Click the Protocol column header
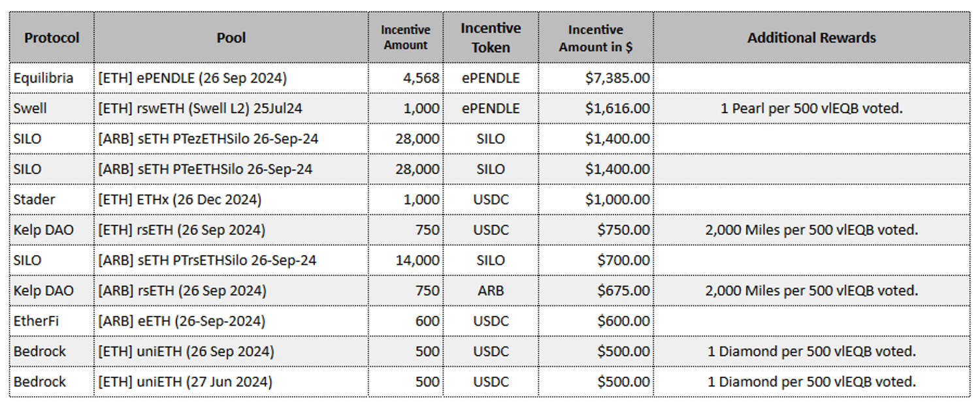This screenshot has width=980, height=408. click(52, 38)
